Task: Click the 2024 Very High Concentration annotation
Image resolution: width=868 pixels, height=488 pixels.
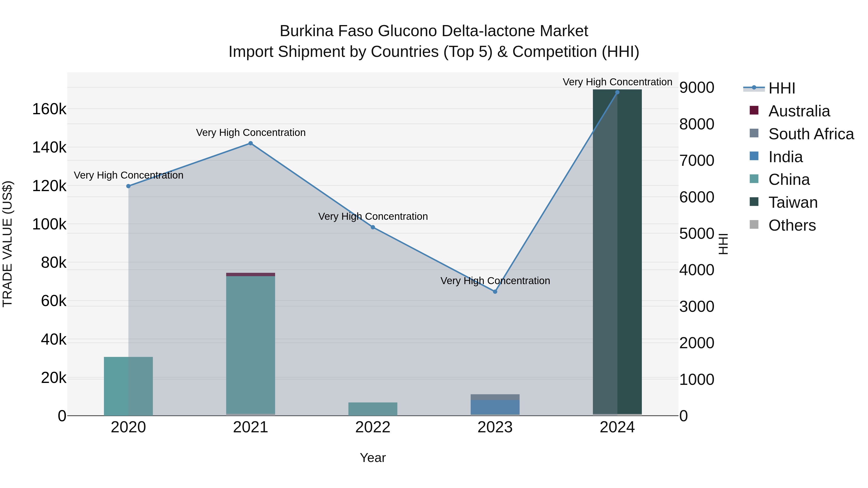Action: pos(617,82)
